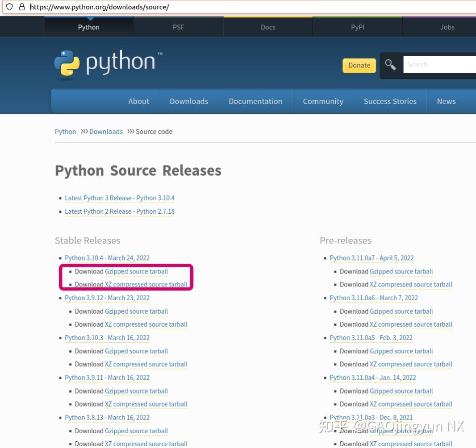Screen dimensions: 476x448
Task: Open the Community menu
Action: point(323,101)
